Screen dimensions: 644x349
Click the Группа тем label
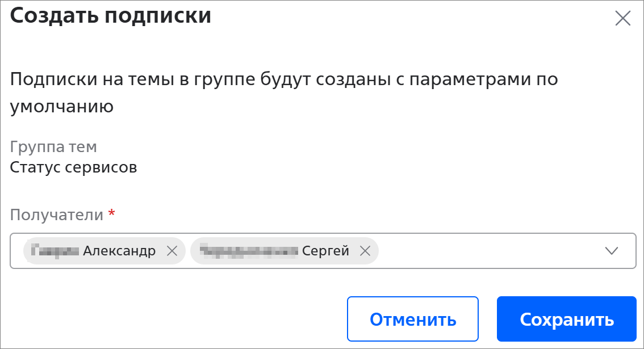(x=53, y=146)
